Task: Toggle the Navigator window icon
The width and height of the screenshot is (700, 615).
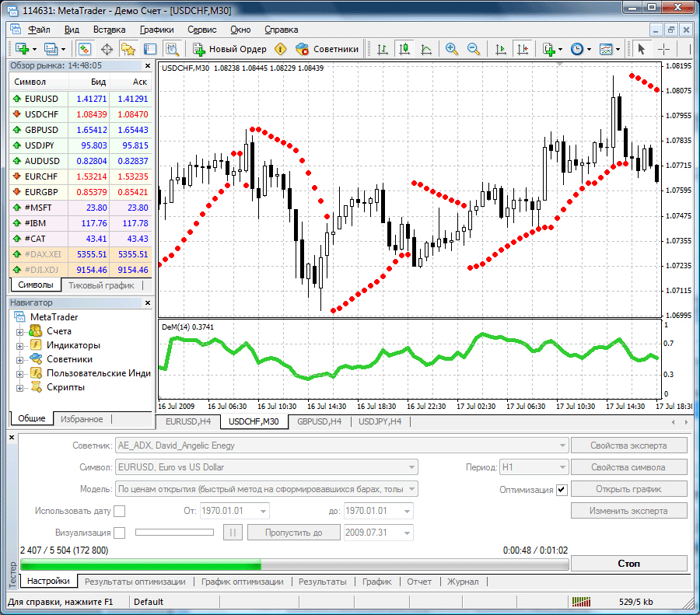Action: (128, 49)
